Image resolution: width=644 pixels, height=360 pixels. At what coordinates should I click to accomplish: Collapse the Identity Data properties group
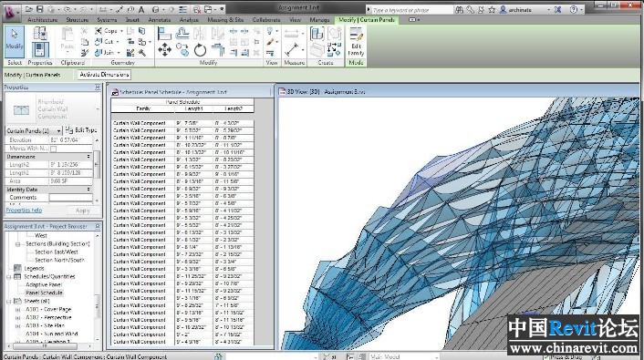click(x=88, y=190)
